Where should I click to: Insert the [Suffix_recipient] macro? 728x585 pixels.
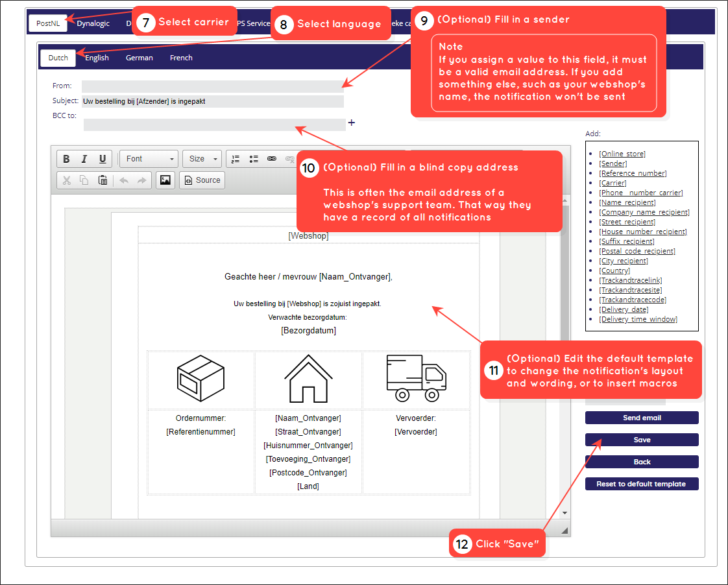pyautogui.click(x=627, y=241)
